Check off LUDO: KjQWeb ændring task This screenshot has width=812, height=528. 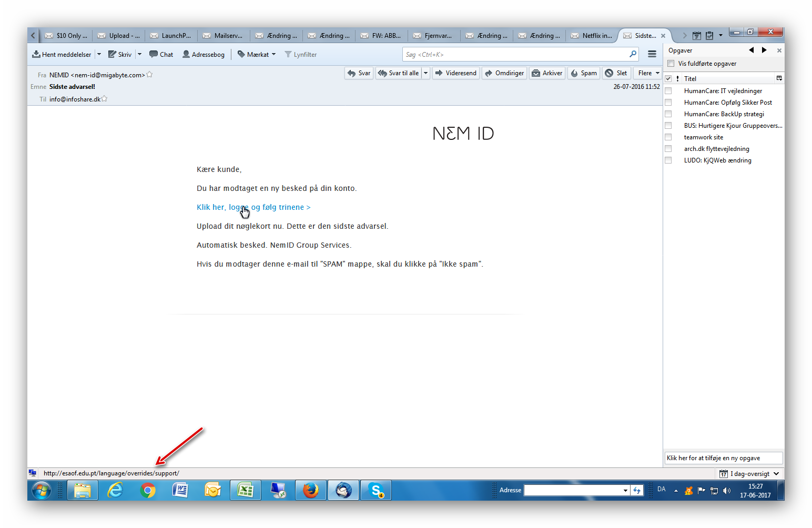point(668,160)
